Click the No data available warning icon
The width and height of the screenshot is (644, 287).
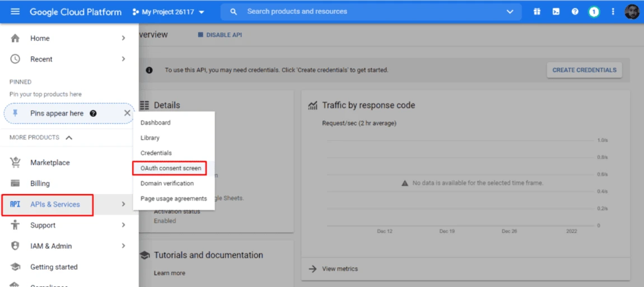(405, 183)
